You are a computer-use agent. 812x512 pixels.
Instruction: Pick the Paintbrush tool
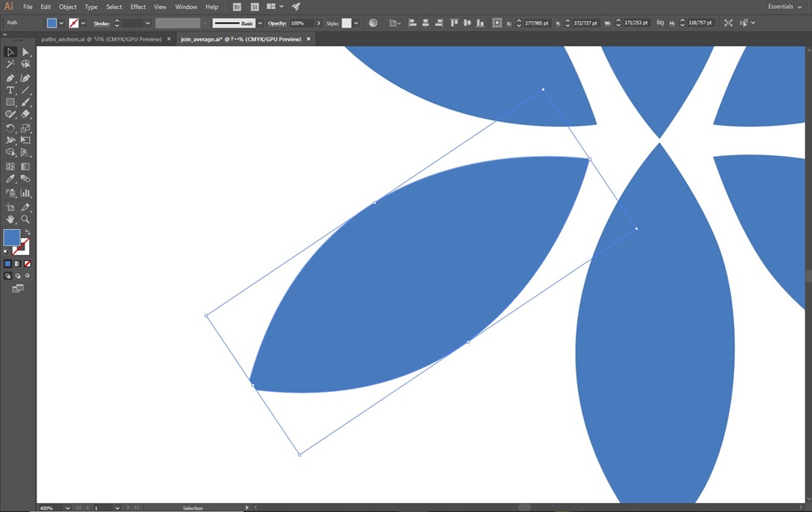tap(25, 102)
